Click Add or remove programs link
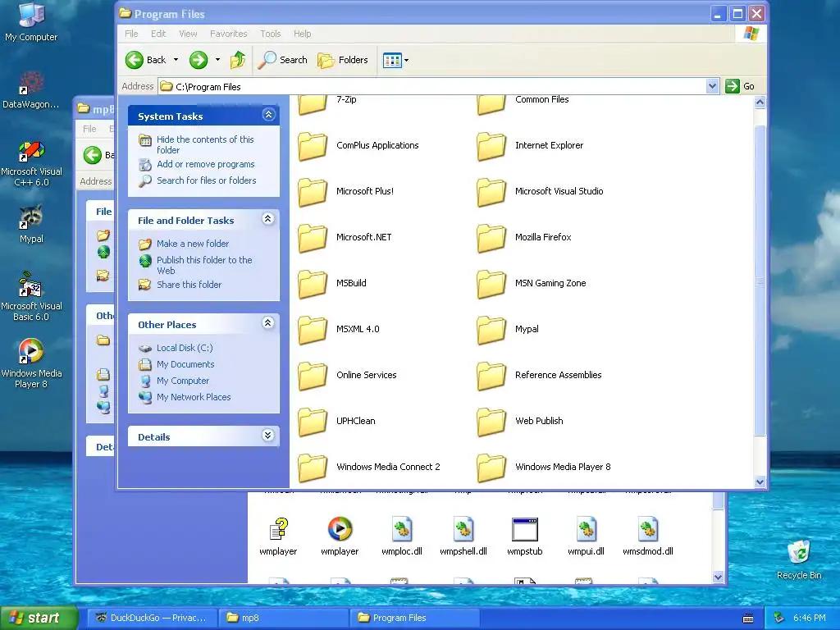The image size is (840, 630). pos(206,164)
